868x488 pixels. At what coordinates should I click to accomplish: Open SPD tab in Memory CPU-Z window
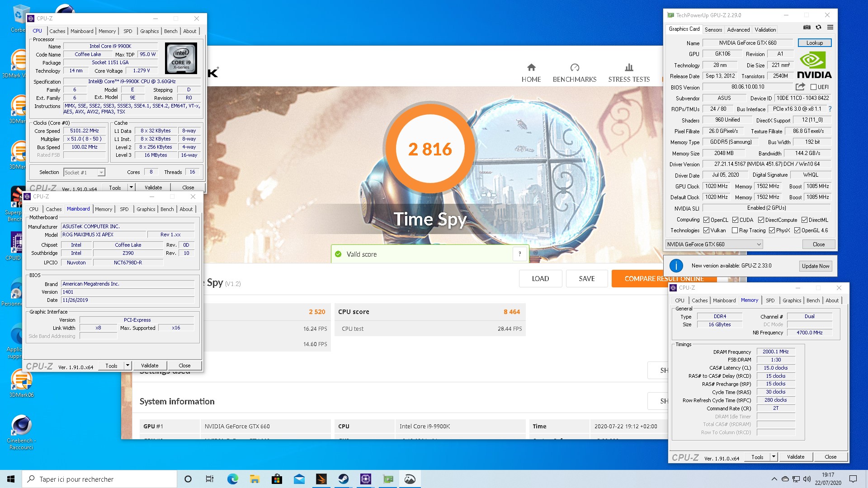pyautogui.click(x=770, y=300)
